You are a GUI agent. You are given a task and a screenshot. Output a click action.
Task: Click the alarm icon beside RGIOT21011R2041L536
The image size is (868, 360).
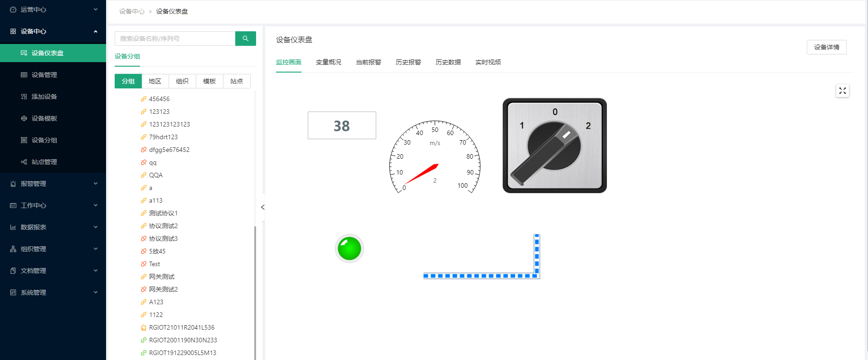click(x=143, y=327)
